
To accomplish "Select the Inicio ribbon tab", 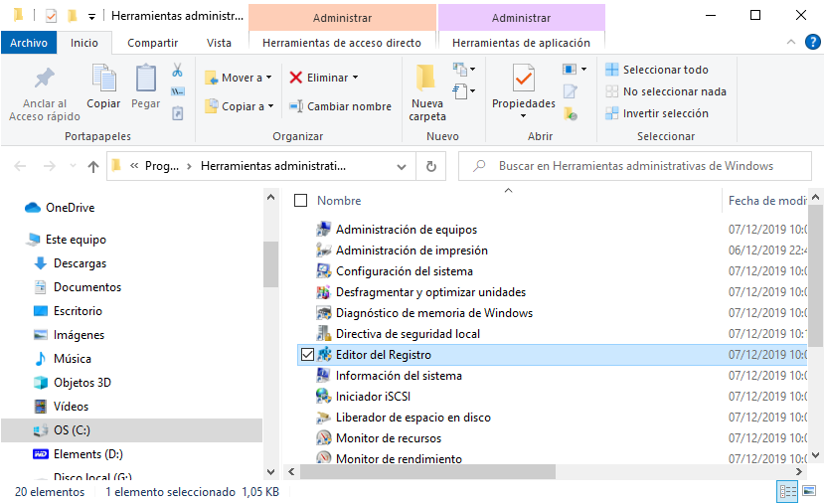I will [84, 43].
